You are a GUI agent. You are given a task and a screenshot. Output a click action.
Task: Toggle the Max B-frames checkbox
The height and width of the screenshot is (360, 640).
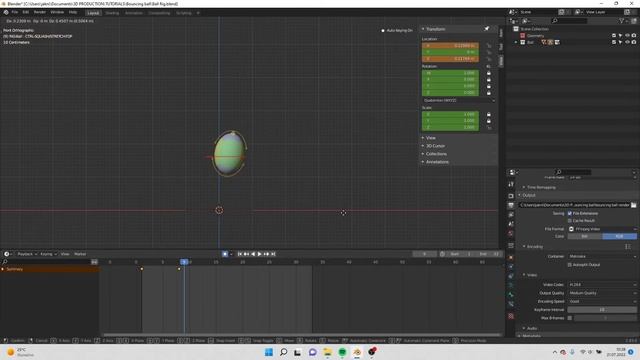pyautogui.click(x=570, y=318)
